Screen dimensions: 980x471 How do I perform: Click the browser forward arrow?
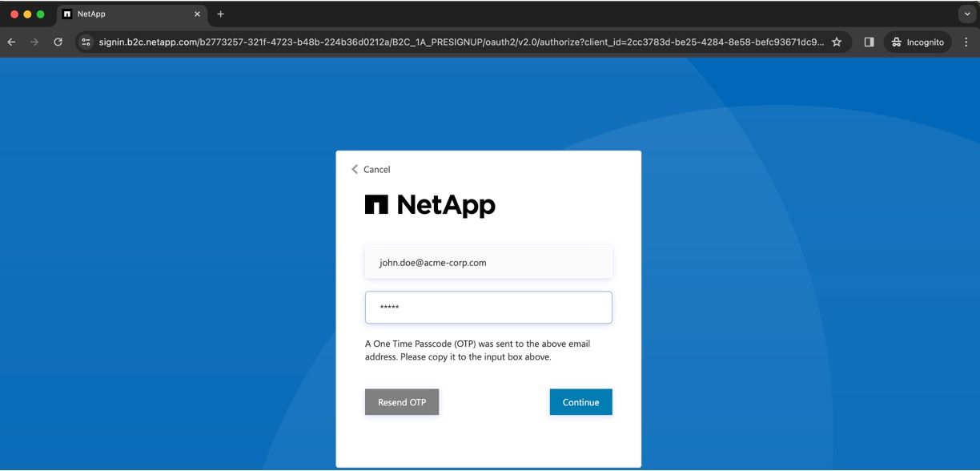coord(34,42)
